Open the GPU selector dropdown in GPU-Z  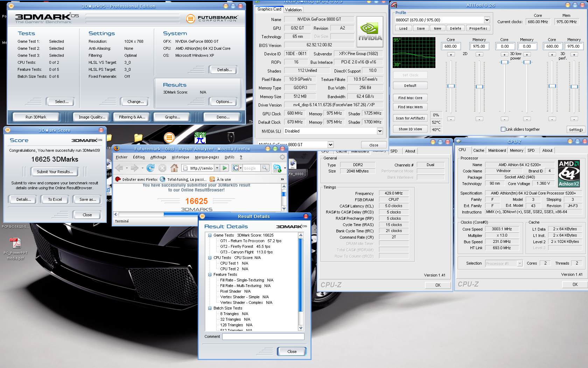point(330,144)
